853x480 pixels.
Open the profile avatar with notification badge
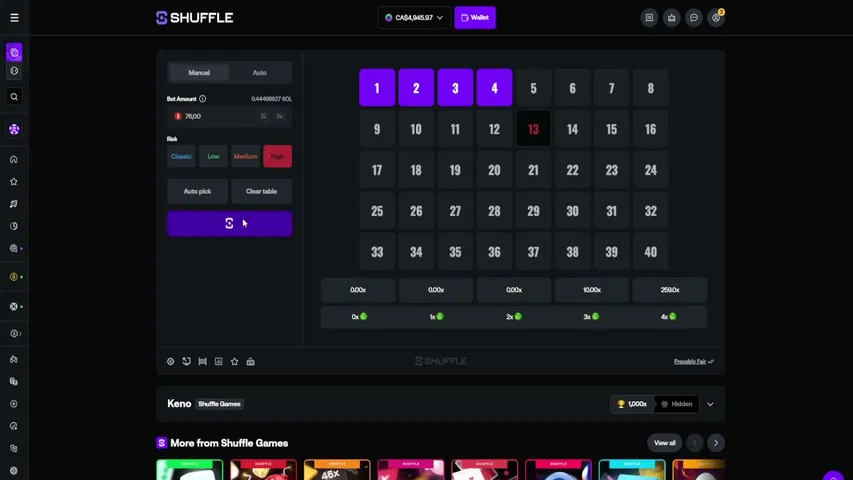pyautogui.click(x=716, y=18)
